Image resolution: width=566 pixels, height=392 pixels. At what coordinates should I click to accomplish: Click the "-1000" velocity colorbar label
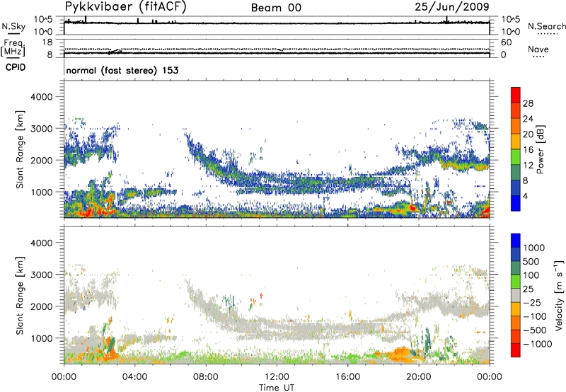(538, 344)
